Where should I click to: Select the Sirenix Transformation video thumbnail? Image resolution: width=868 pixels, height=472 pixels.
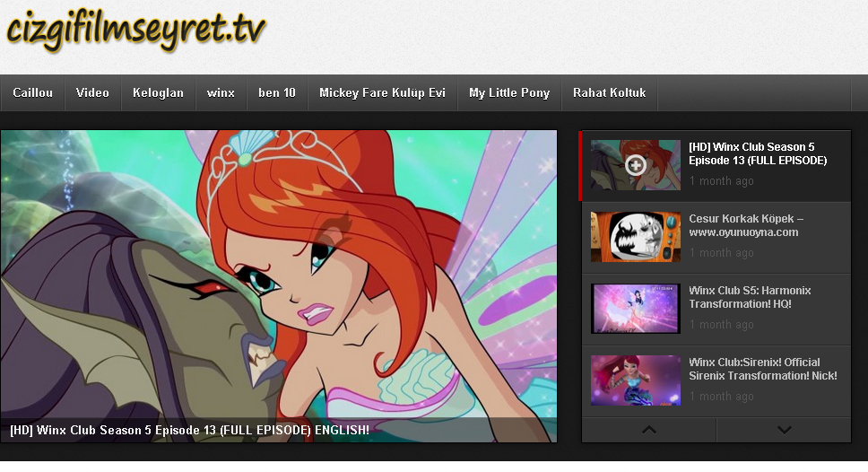point(635,380)
